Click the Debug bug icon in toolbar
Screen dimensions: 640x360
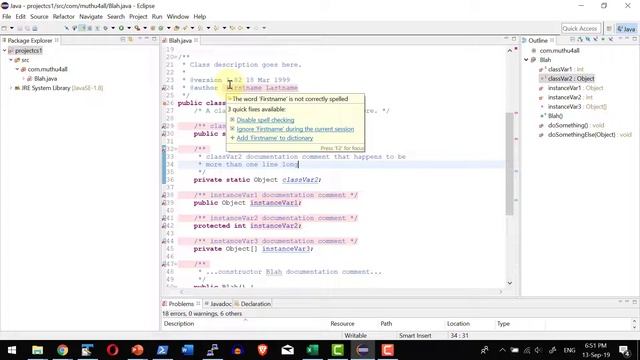point(106,28)
